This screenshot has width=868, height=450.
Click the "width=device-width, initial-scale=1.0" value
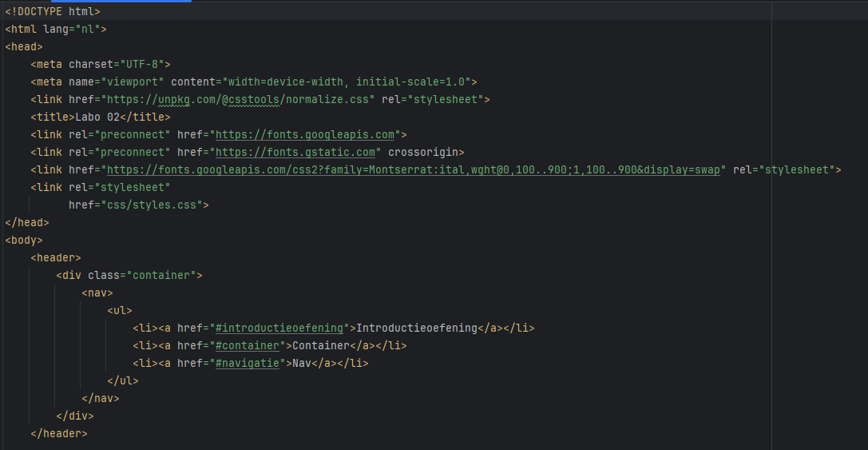coord(347,82)
